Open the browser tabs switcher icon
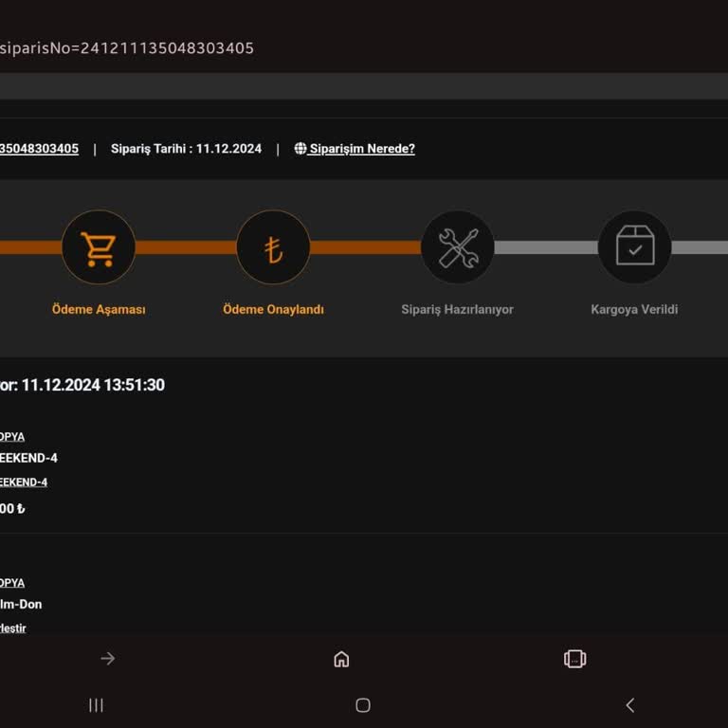 (x=574, y=659)
